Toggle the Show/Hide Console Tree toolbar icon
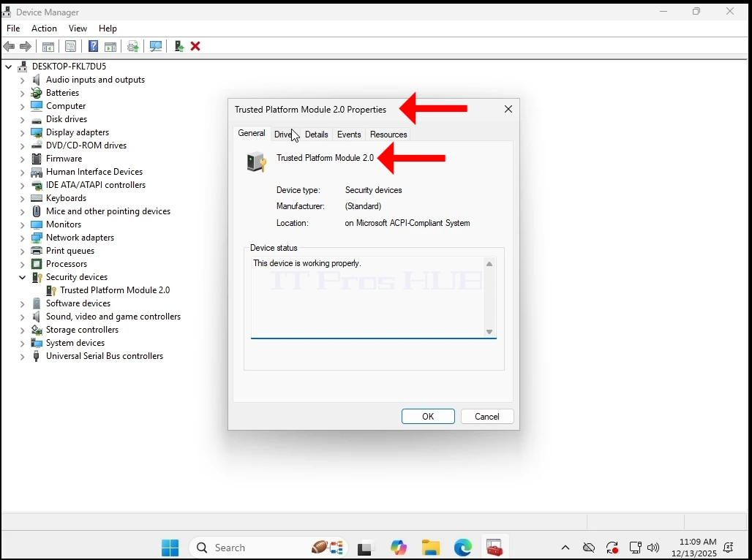752x560 pixels. [48, 47]
